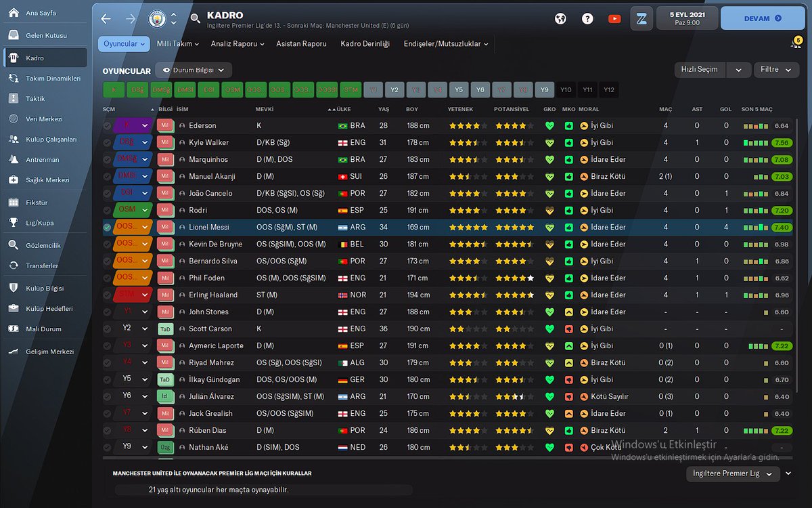Tick the checkbox for Jack Grealish
The image size is (812, 508).
[x=107, y=414]
